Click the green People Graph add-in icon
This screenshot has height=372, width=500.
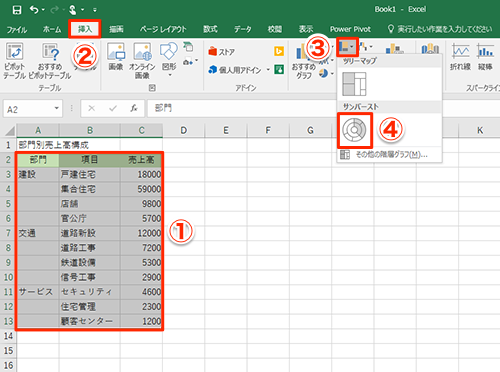[x=279, y=70]
